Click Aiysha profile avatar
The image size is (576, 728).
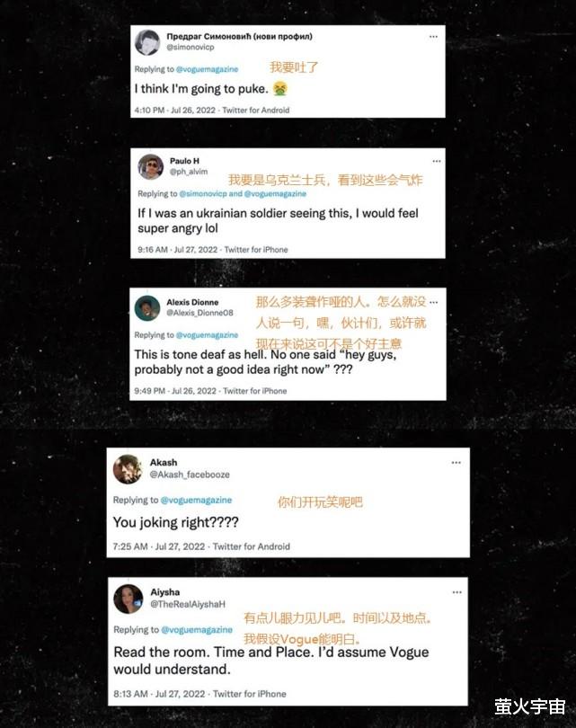pos(128,599)
